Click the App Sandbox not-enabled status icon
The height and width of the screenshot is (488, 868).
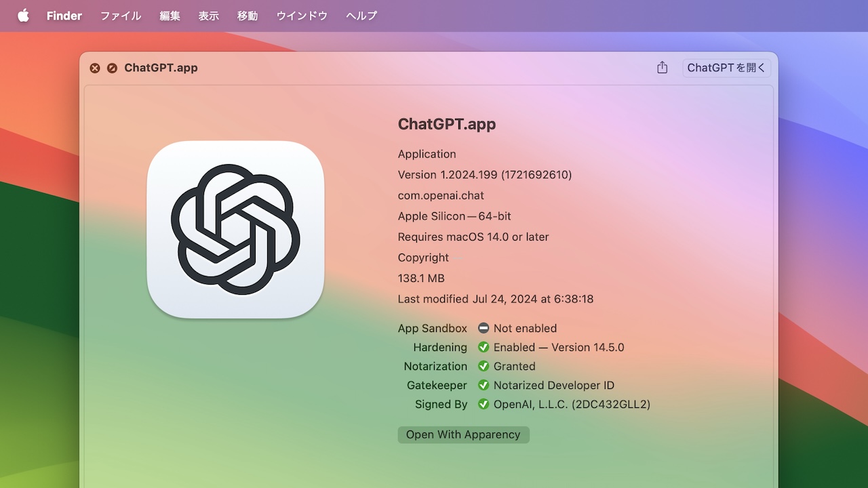click(x=484, y=328)
